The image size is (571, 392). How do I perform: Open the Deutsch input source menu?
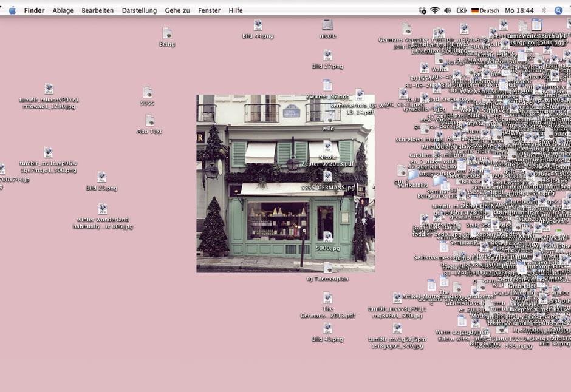486,10
